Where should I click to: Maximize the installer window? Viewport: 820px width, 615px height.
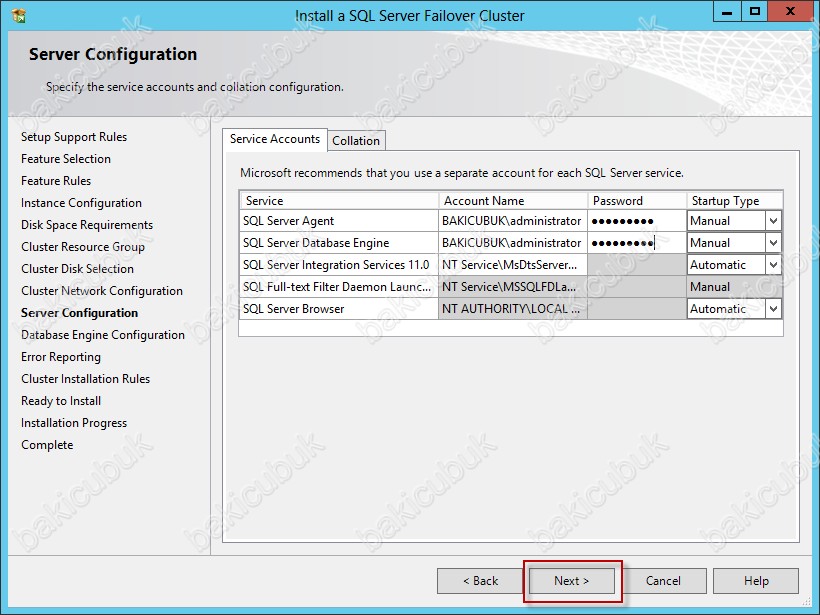(755, 12)
